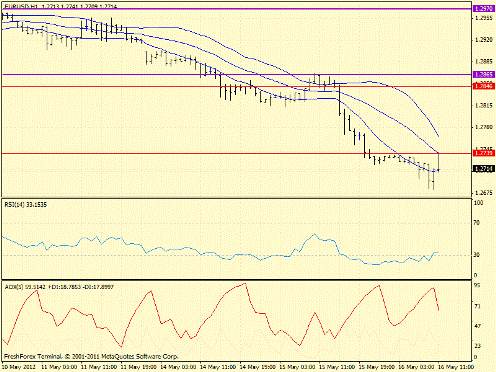Viewport: 496px width, 372px height.
Task: Click the ADX indicator label with DI values
Action: tap(59, 287)
